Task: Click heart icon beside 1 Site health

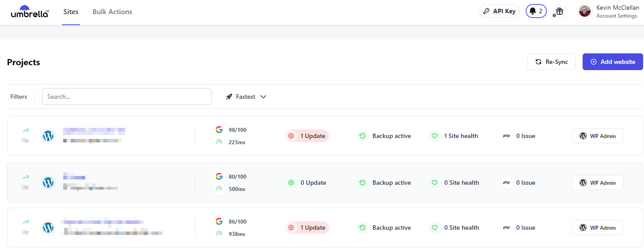Action: click(x=434, y=136)
